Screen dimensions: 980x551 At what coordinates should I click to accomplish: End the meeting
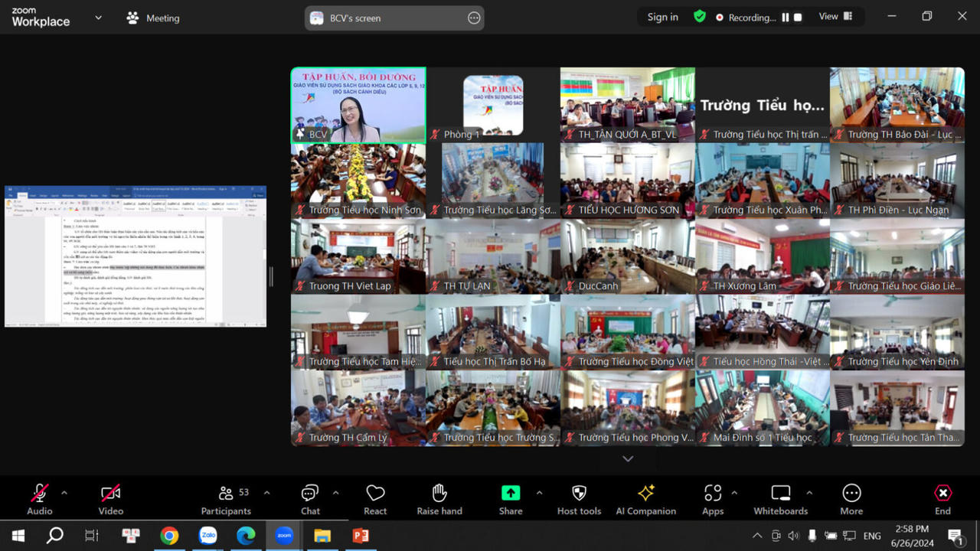[942, 499]
